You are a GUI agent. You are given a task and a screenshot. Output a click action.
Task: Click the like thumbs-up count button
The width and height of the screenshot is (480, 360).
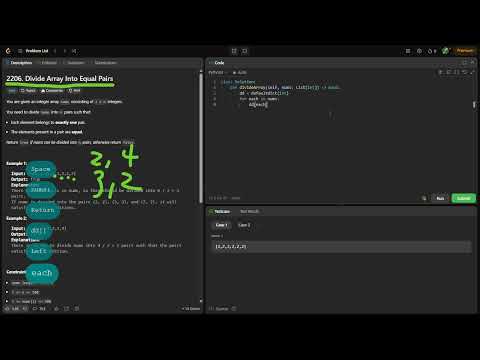12,309
